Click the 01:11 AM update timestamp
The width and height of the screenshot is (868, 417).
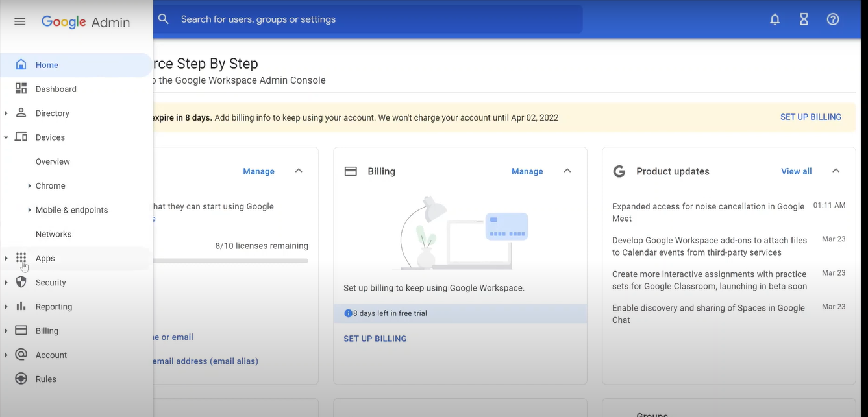point(829,206)
